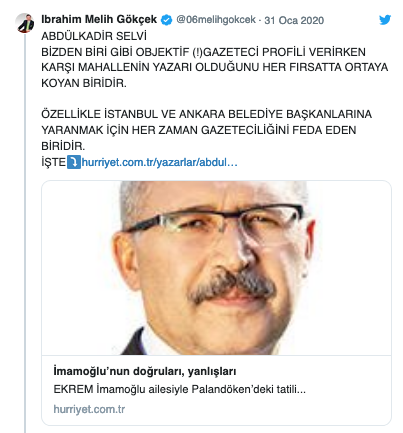Click the line KOYAN BİRİDİR.
This screenshot has height=433, width=403.
[x=84, y=83]
